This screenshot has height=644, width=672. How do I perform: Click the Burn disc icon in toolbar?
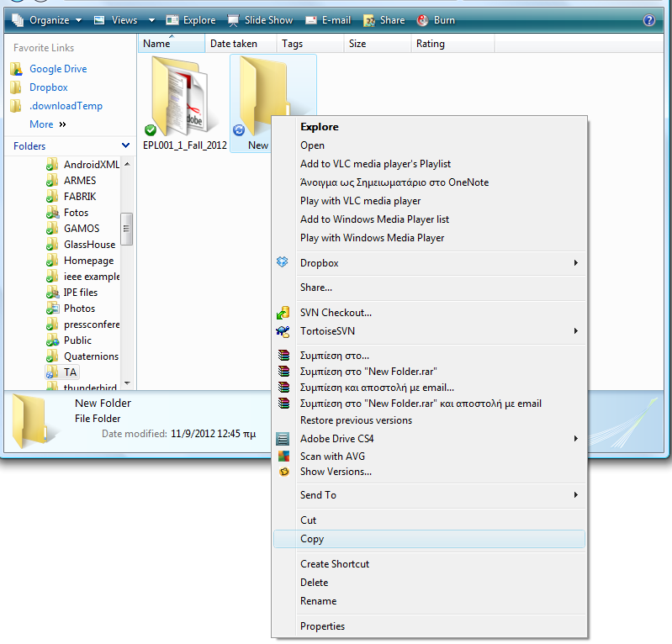(422, 20)
